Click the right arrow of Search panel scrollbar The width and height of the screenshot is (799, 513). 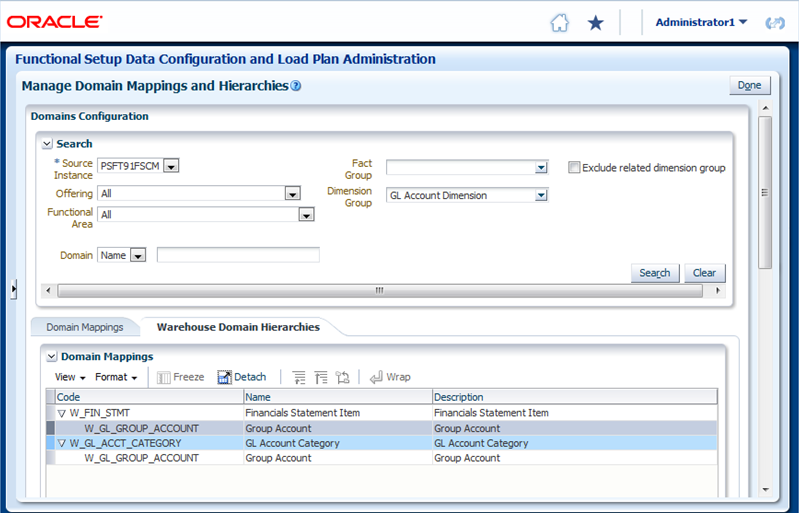[x=718, y=290]
